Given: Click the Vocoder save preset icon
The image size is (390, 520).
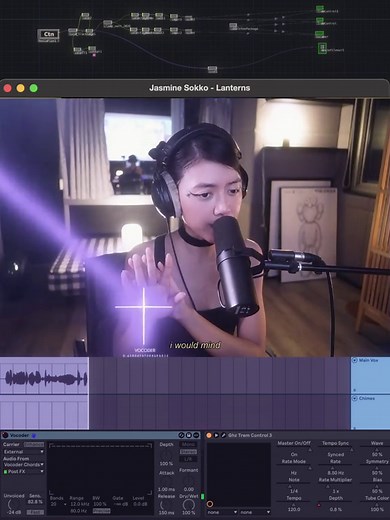Looking at the screenshot, I should click(189, 435).
